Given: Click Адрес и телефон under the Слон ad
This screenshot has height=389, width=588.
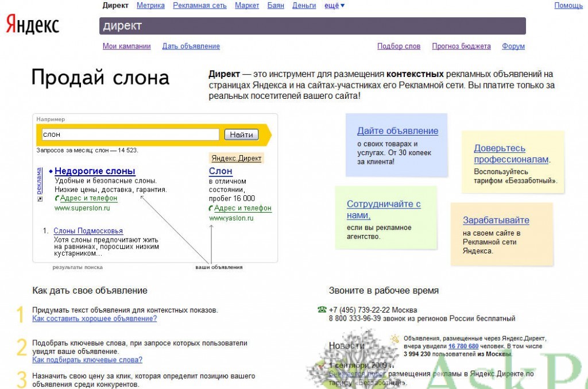Looking at the screenshot, I should tap(243, 208).
